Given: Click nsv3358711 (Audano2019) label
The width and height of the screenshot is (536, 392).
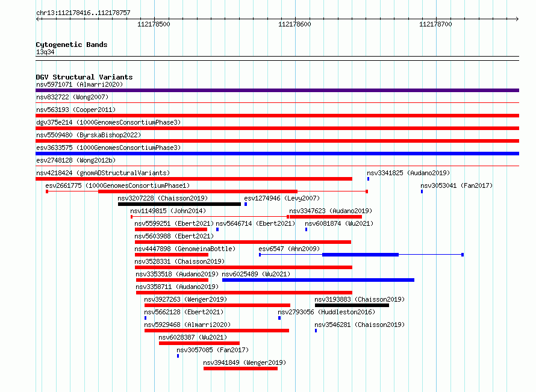Looking at the screenshot, I should click(177, 287).
